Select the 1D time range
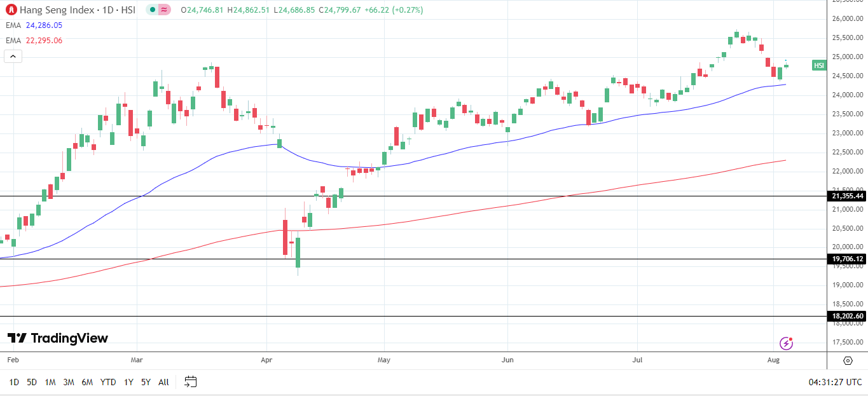This screenshot has height=396, width=868. click(x=14, y=382)
